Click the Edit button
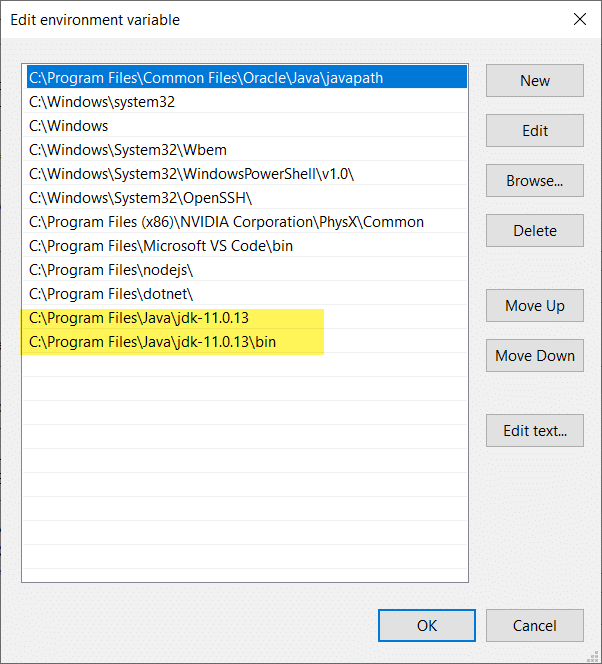The height and width of the screenshot is (664, 602). 535,130
